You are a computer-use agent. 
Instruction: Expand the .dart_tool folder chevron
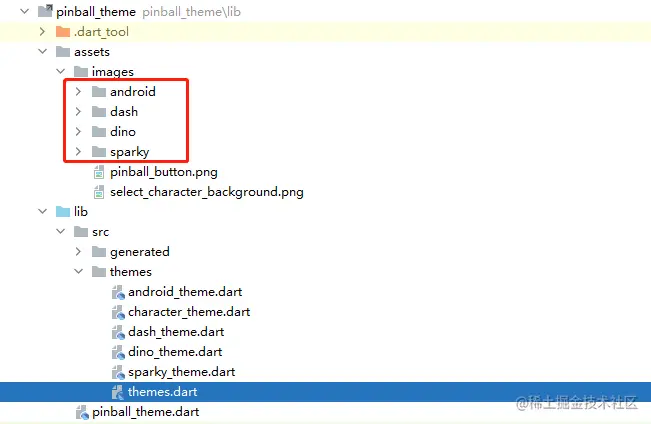pyautogui.click(x=42, y=32)
